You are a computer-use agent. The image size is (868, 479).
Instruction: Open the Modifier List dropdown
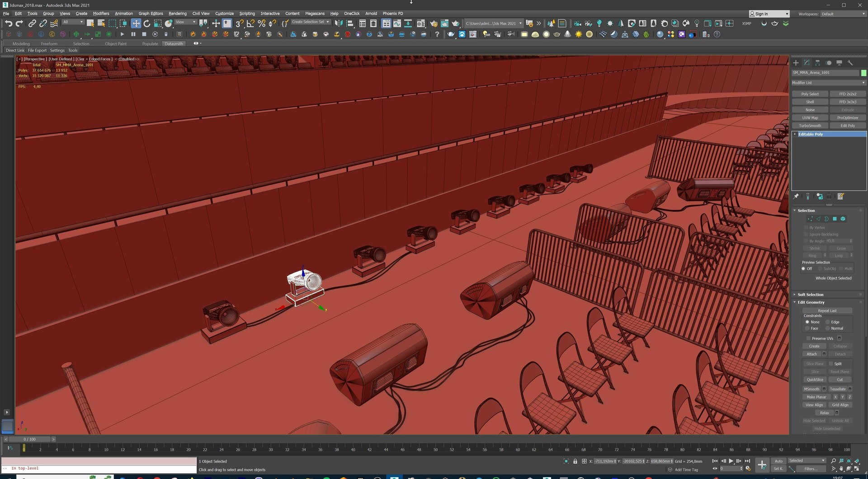click(828, 83)
